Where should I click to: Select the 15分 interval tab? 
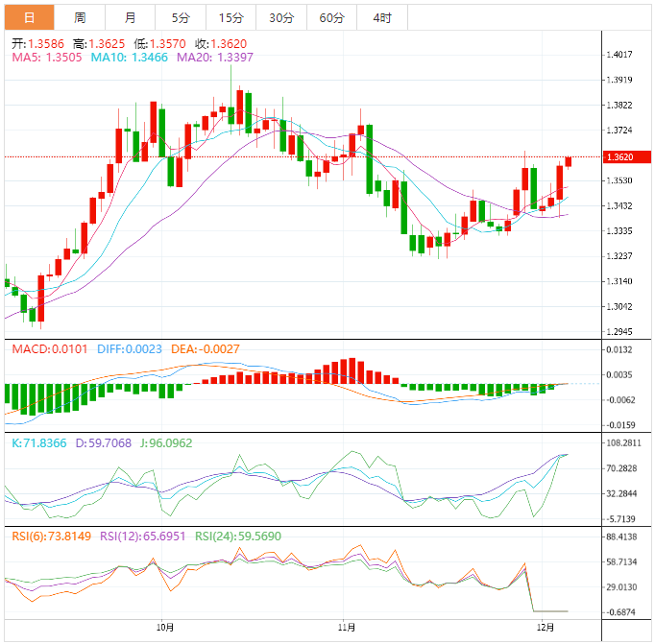230,17
